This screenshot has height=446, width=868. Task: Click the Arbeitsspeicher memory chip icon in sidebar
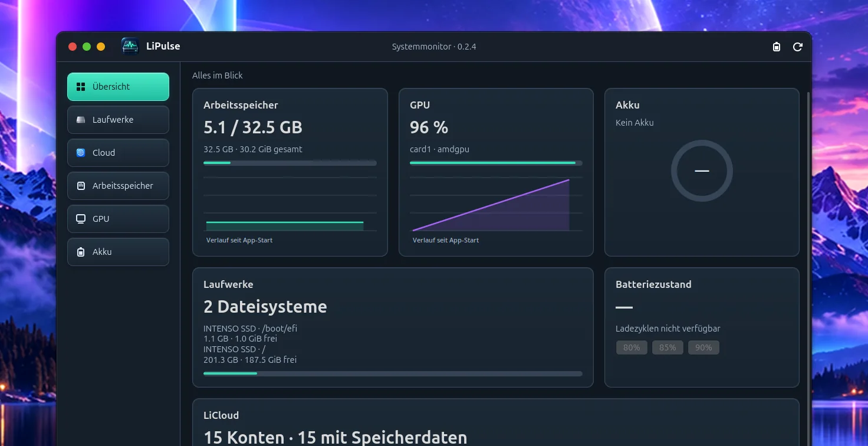[x=81, y=186]
